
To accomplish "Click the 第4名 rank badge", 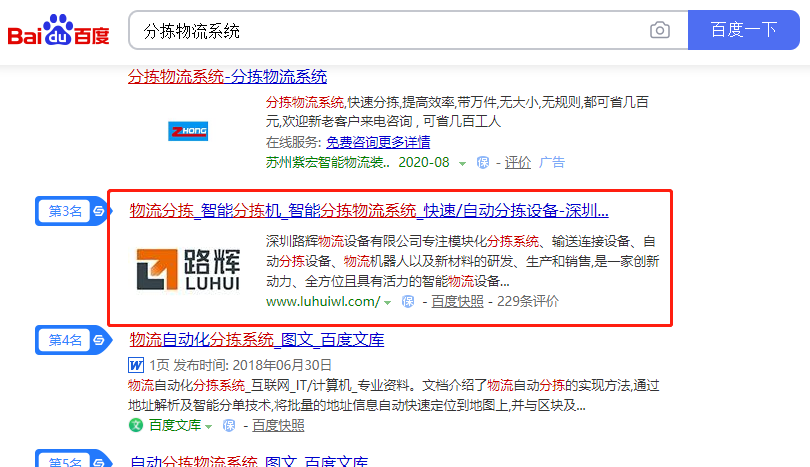I will 72,340.
